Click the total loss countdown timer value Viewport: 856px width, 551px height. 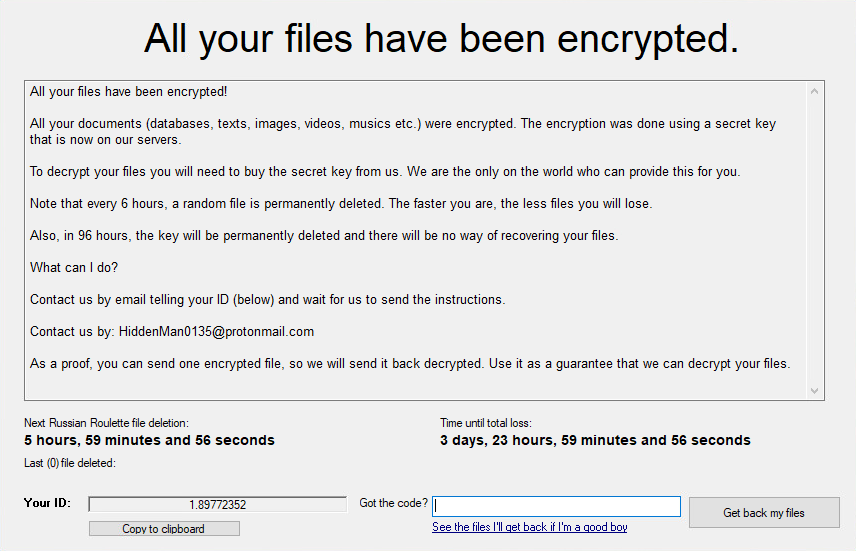click(595, 440)
